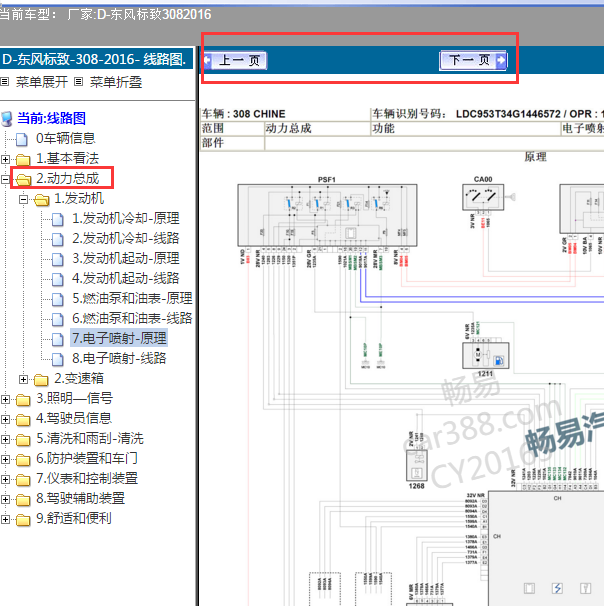The width and height of the screenshot is (604, 606).
Task: Click document icon of 0车辆信息
Action: [22, 139]
